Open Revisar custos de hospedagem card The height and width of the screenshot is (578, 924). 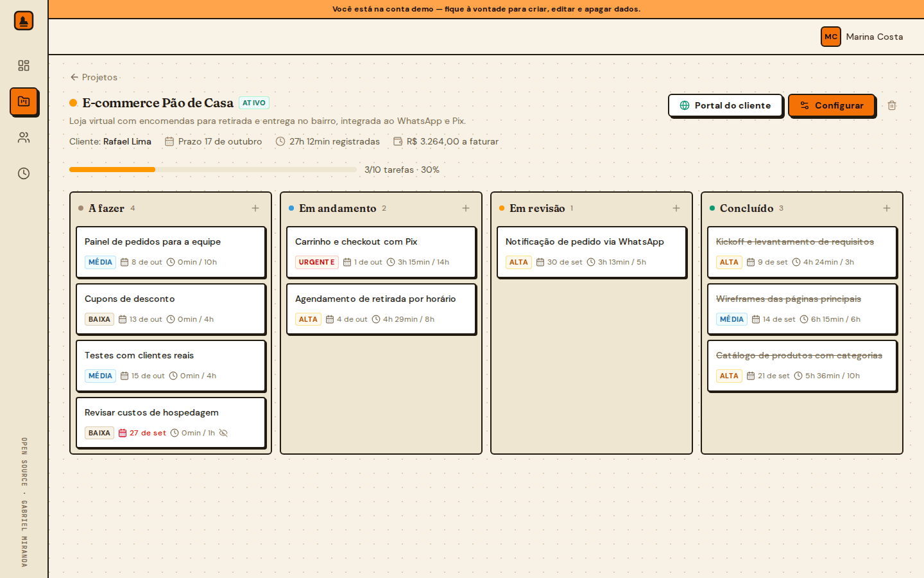pyautogui.click(x=171, y=423)
